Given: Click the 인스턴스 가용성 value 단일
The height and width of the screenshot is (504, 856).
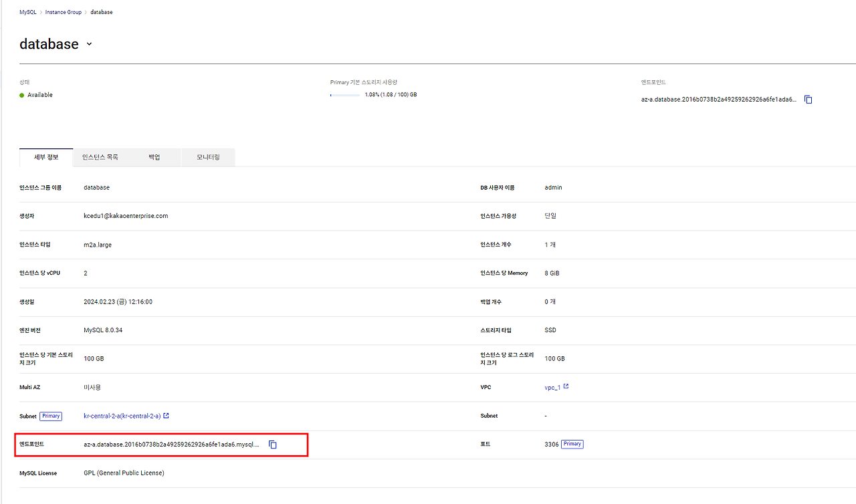Looking at the screenshot, I should 550,216.
